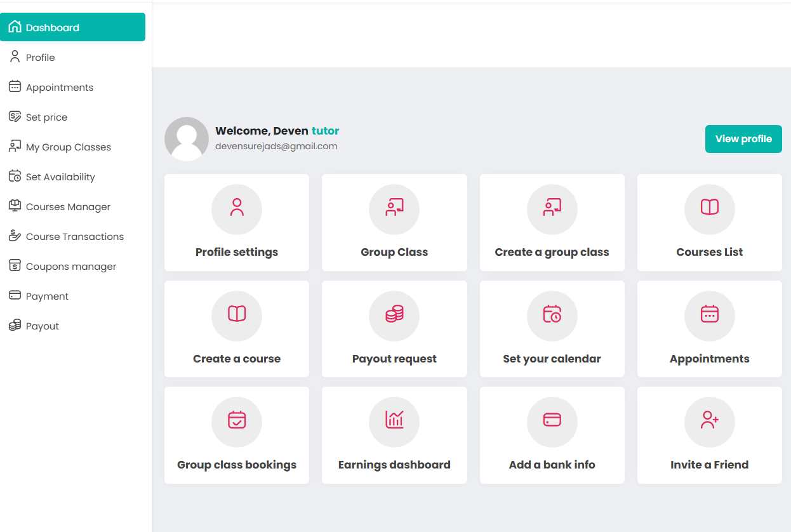Image resolution: width=791 pixels, height=532 pixels.
Task: Select Set price in the sidebar
Action: pos(73,117)
